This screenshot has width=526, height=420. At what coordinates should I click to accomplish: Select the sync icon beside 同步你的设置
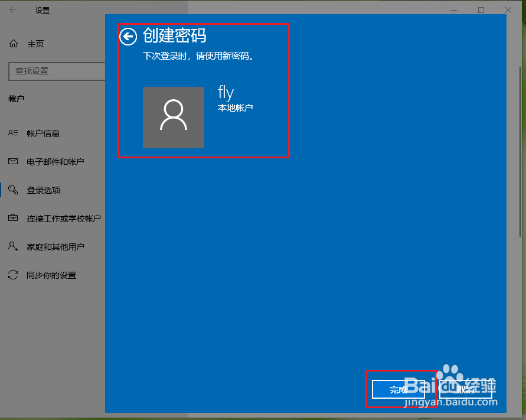click(14, 275)
